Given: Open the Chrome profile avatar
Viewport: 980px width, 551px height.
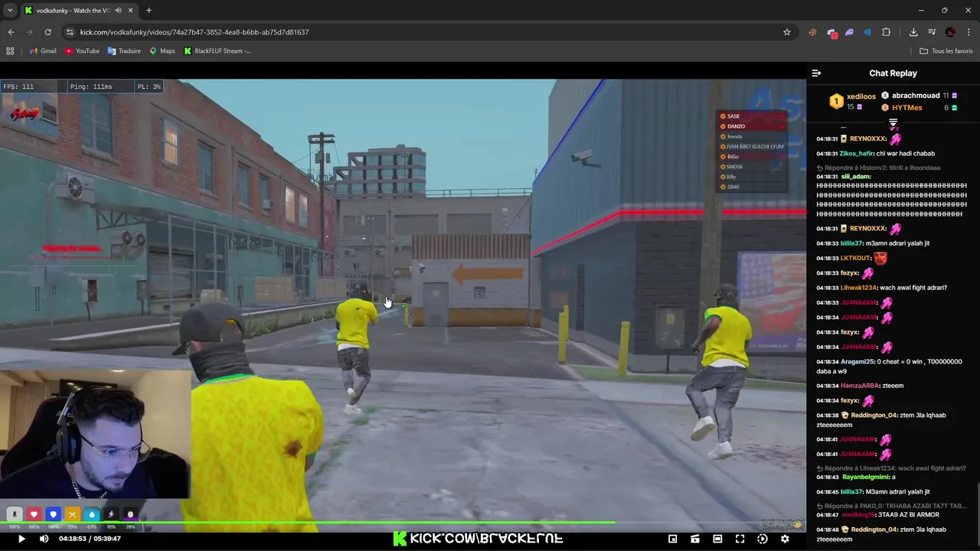Looking at the screenshot, I should pos(950,32).
